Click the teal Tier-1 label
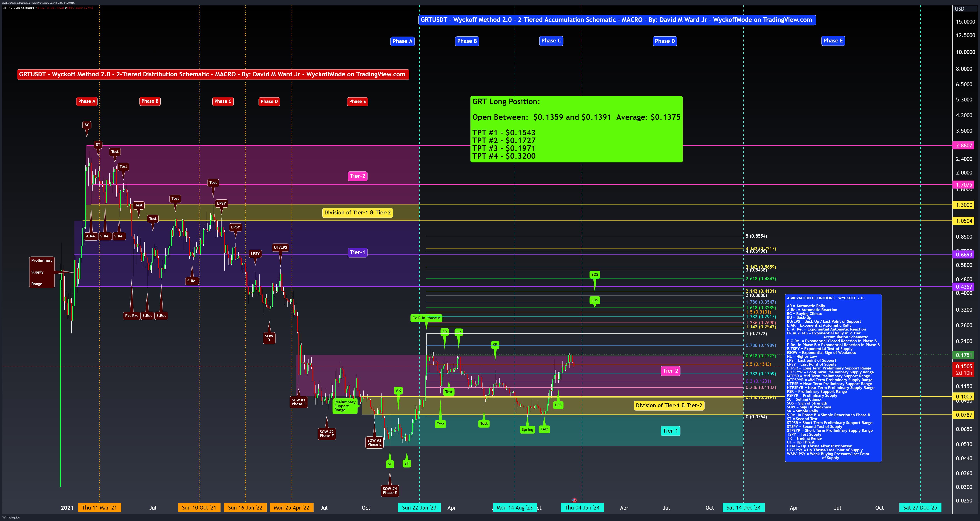Viewport: 980px width, 521px height. tap(670, 431)
